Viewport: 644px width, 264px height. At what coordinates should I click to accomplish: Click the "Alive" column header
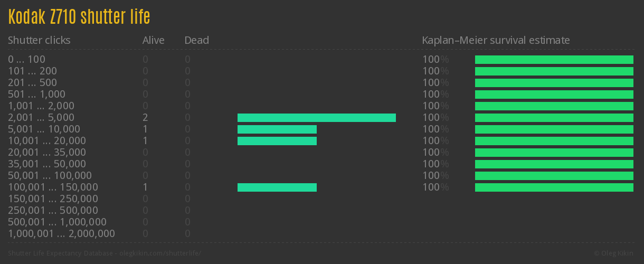tap(153, 40)
